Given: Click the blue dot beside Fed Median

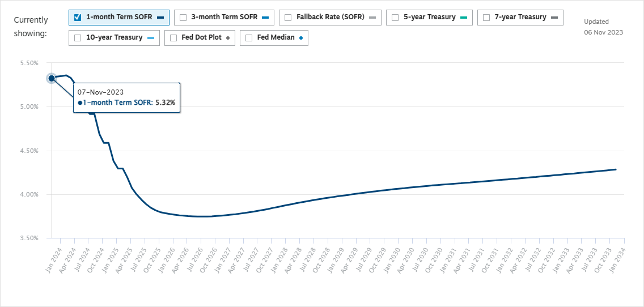Looking at the screenshot, I should 300,38.
